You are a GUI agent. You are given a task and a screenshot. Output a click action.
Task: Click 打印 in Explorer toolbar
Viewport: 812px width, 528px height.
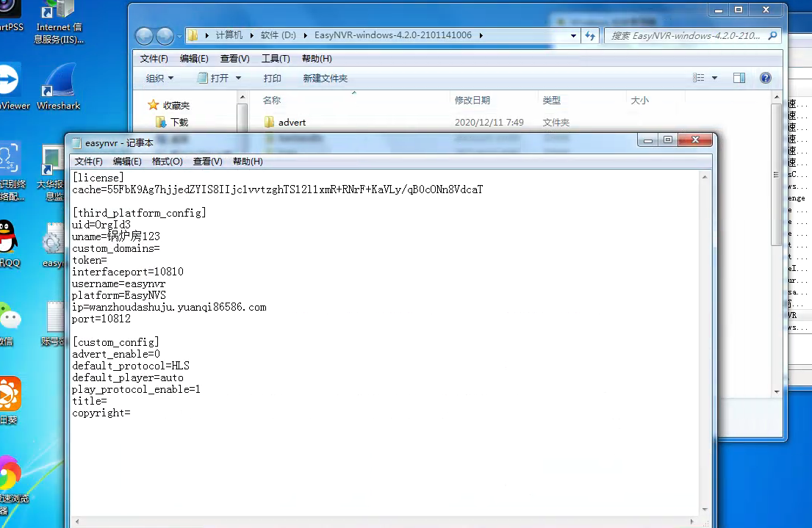tap(273, 78)
